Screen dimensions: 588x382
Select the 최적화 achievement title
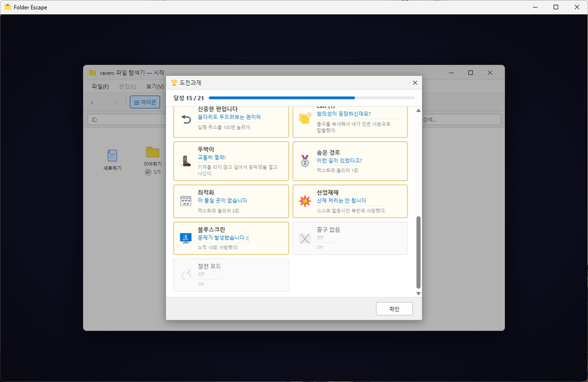pyautogui.click(x=206, y=192)
